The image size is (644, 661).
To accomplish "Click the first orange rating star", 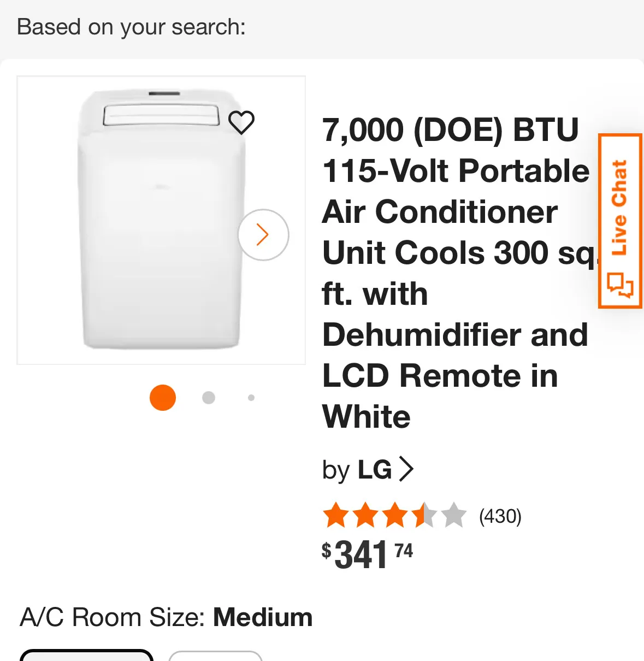I will (335, 516).
